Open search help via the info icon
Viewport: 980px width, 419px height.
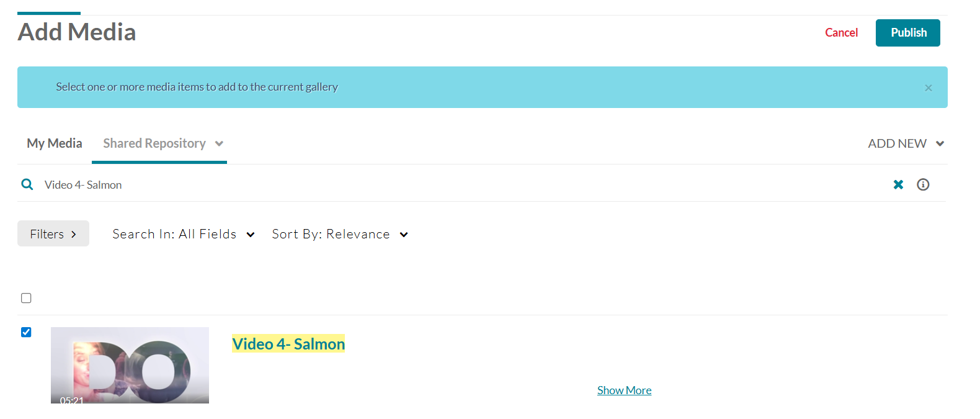coord(923,184)
